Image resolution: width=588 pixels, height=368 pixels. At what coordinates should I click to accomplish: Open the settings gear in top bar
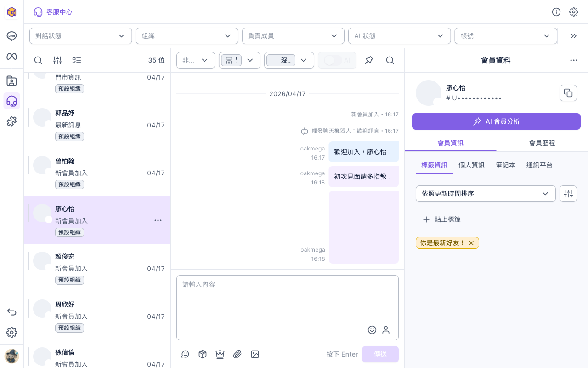(x=574, y=12)
